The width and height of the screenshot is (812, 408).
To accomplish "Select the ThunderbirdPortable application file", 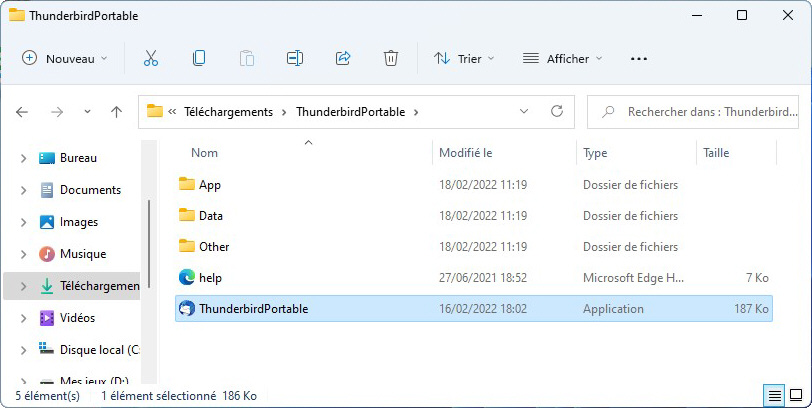I will pos(253,309).
